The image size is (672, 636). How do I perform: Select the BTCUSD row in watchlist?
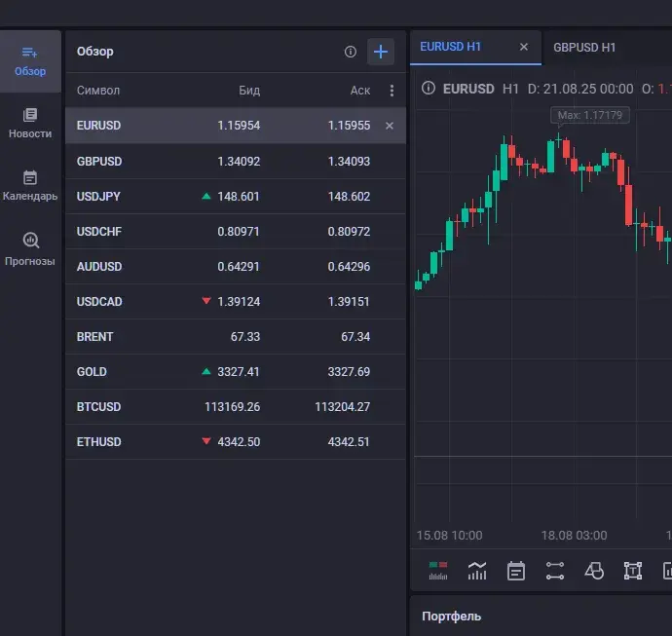tap(236, 407)
